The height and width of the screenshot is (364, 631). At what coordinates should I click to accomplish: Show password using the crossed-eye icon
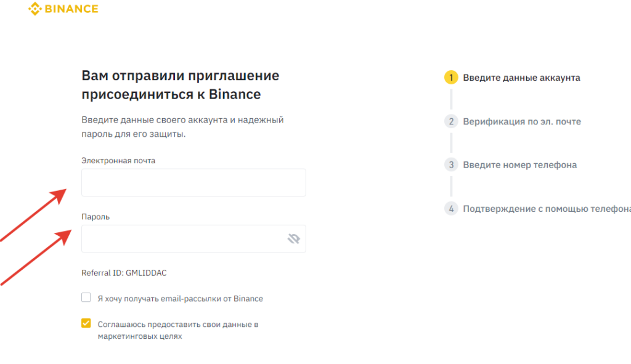point(293,239)
